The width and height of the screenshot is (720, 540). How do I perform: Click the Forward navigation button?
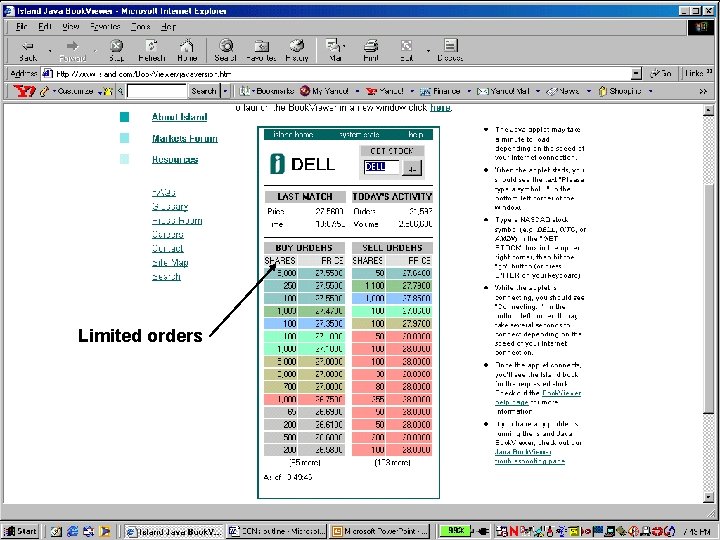pos(72,50)
